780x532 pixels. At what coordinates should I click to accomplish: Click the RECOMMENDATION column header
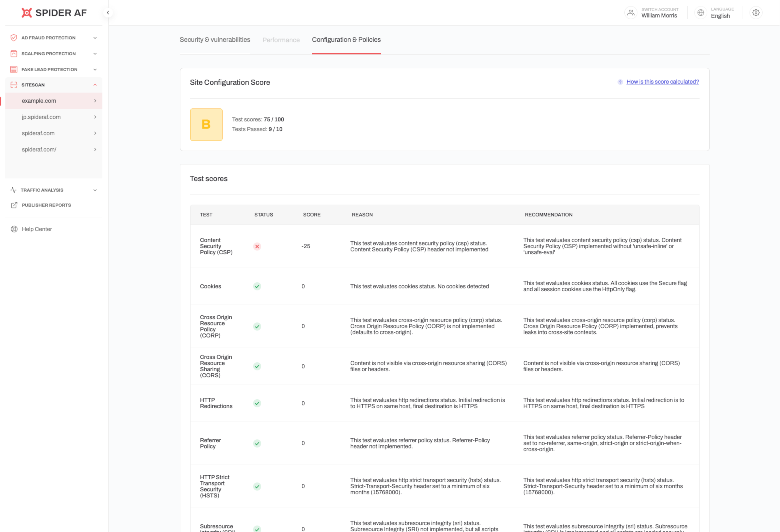[548, 215]
